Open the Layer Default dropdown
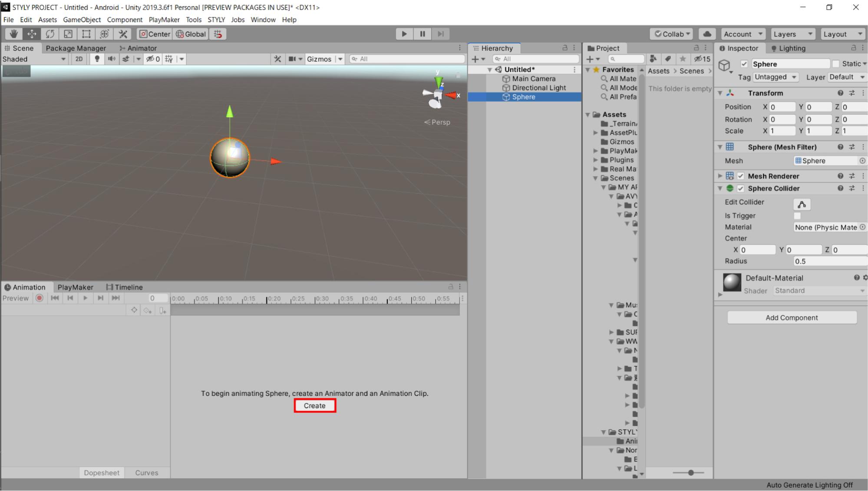 pyautogui.click(x=847, y=77)
